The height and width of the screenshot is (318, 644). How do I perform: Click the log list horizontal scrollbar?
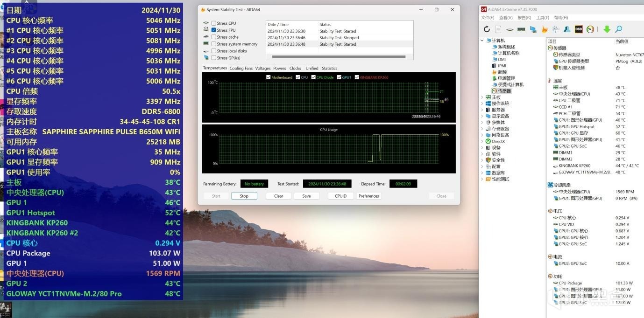pos(340,58)
